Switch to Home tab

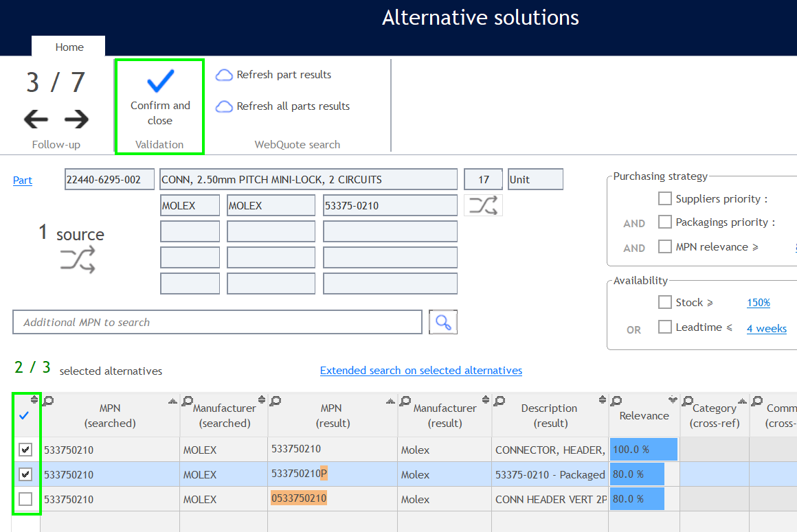click(69, 47)
